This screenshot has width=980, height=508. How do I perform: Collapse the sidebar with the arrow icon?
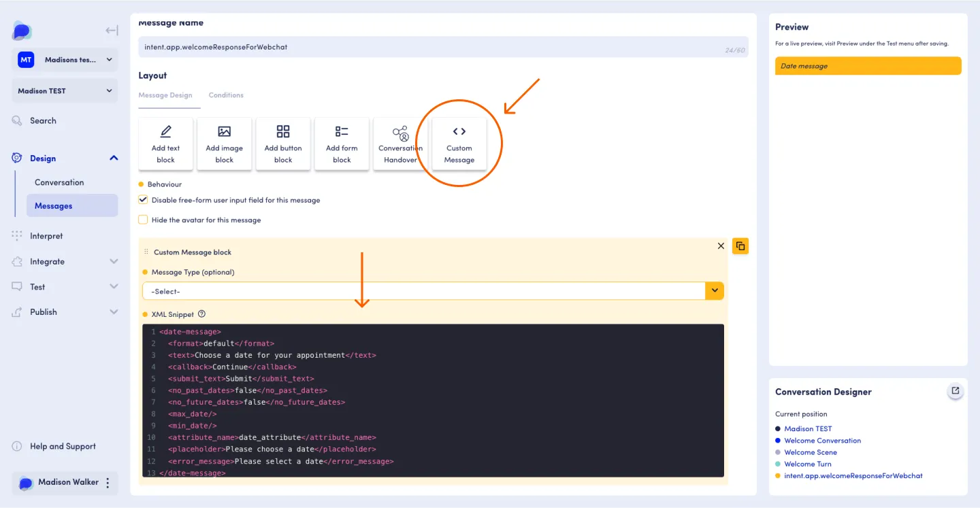click(x=112, y=31)
